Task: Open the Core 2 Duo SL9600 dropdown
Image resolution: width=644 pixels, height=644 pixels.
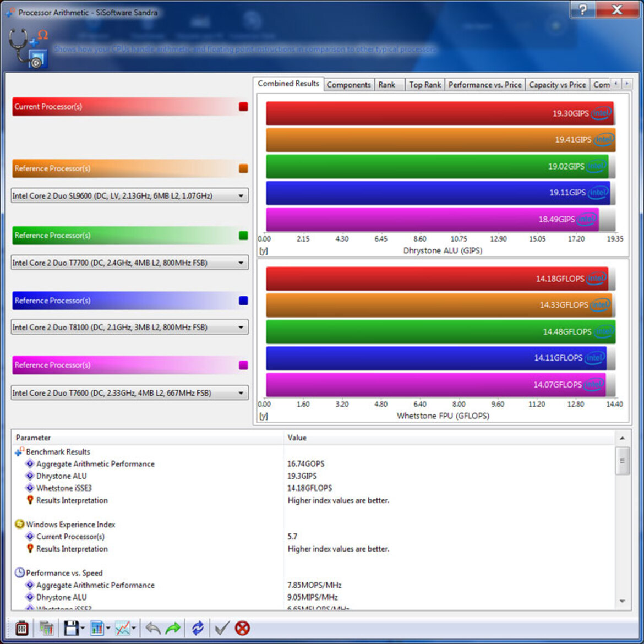Action: pyautogui.click(x=130, y=195)
